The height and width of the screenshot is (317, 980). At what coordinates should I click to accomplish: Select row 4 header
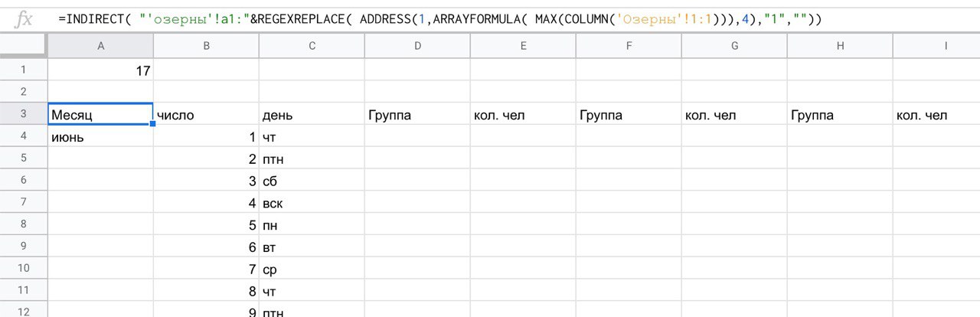pyautogui.click(x=24, y=136)
